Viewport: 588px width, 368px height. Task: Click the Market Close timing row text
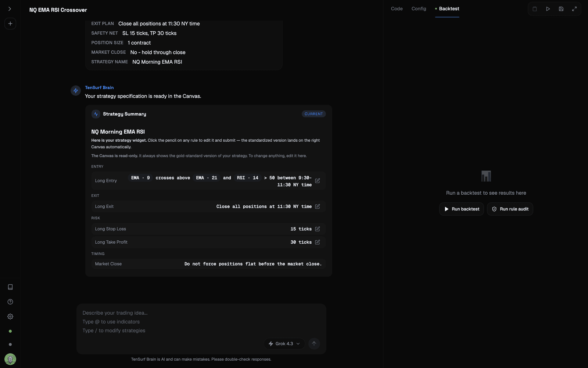point(253,264)
